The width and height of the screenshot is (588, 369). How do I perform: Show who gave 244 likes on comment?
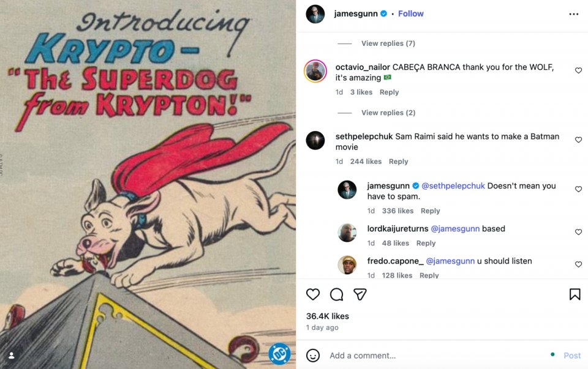(366, 162)
